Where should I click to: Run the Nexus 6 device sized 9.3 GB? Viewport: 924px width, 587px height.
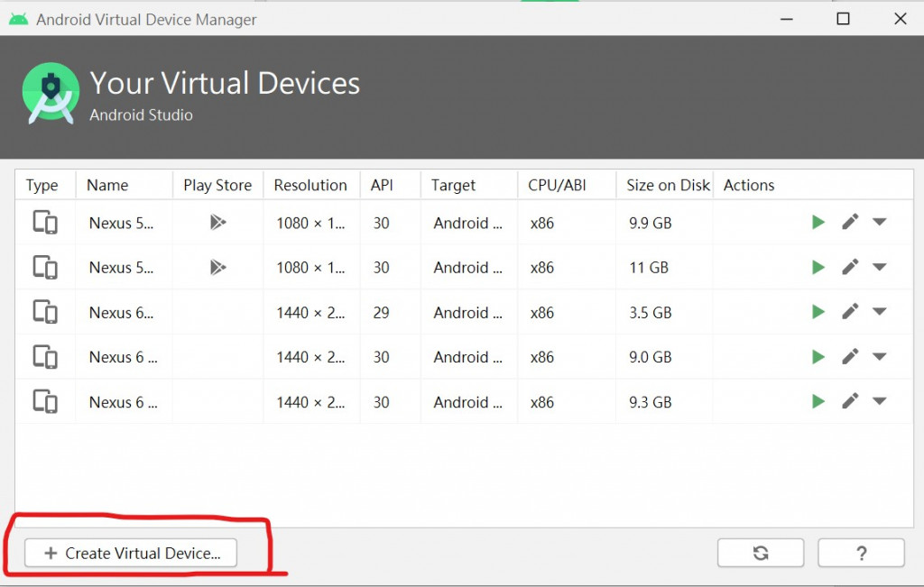click(x=818, y=401)
